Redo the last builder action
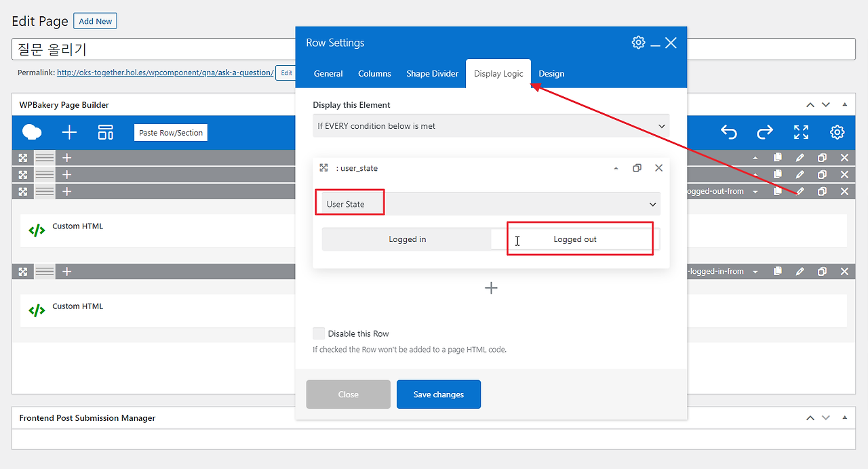 point(765,132)
